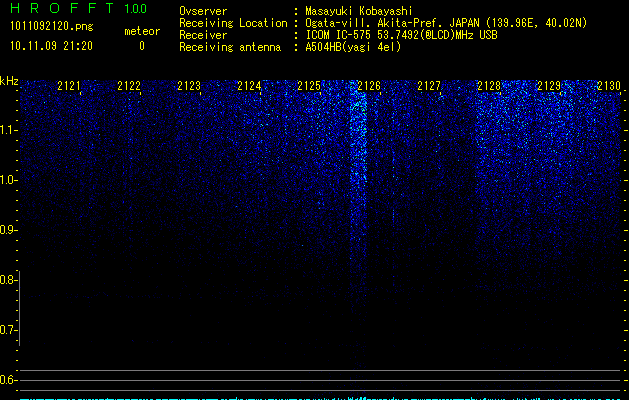Screen dimensions: 629x400
Task: Click the date stamp 10.11.09 21:20
Action: pos(51,46)
